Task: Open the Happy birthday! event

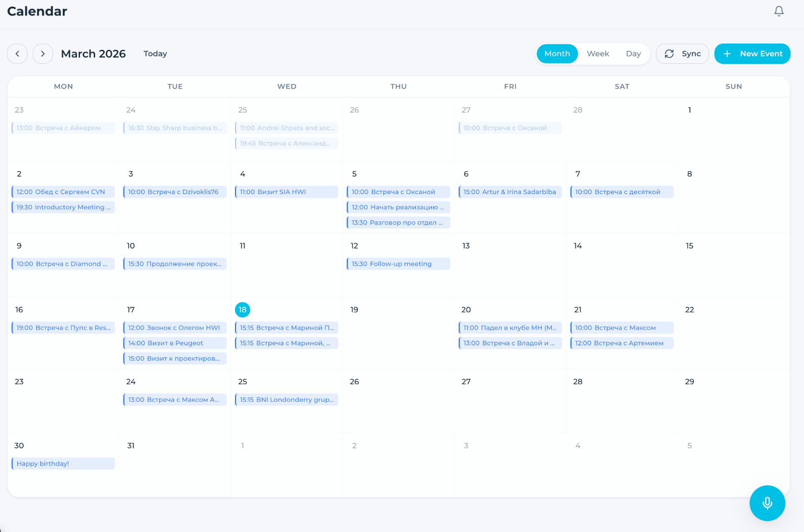Action: (x=63, y=463)
